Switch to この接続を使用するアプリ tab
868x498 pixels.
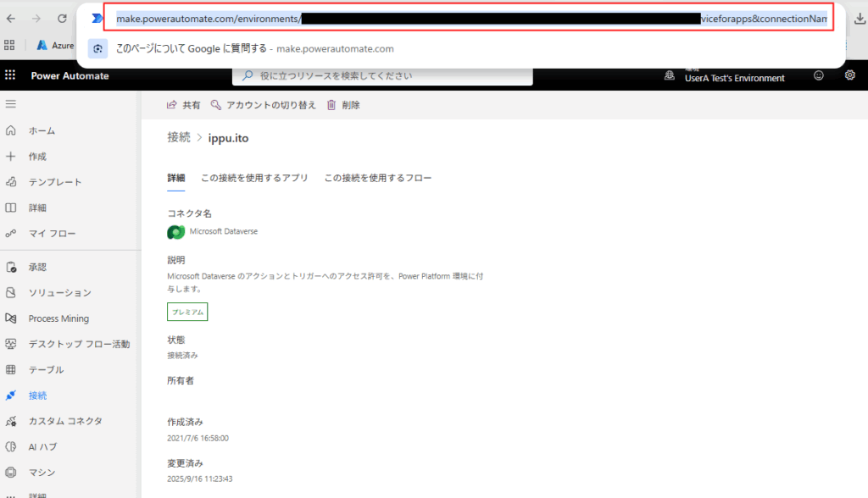(254, 178)
